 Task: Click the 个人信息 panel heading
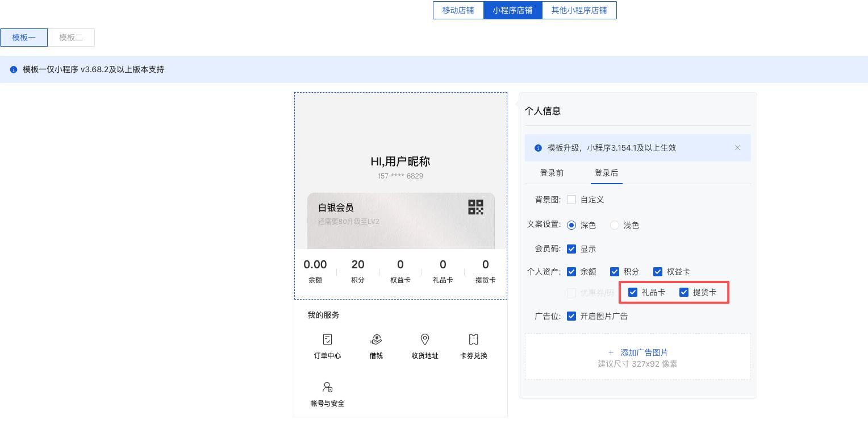pos(543,111)
